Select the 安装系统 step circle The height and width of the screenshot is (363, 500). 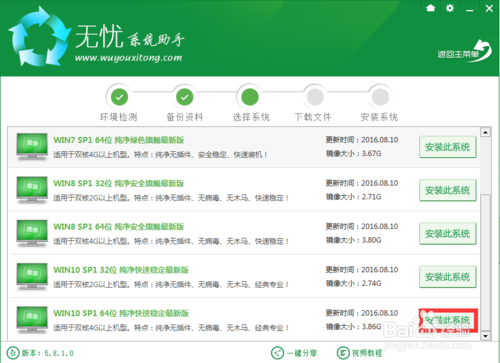coord(380,97)
